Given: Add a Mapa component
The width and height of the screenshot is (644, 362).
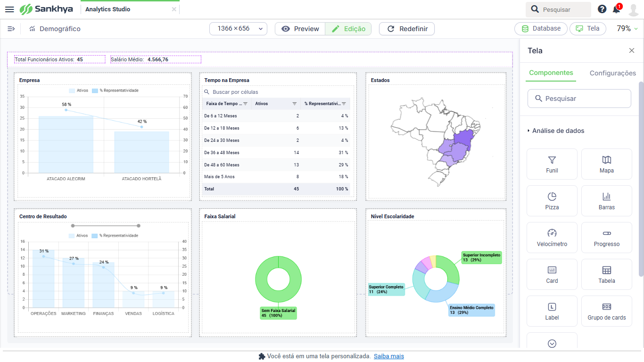Looking at the screenshot, I should [x=606, y=164].
